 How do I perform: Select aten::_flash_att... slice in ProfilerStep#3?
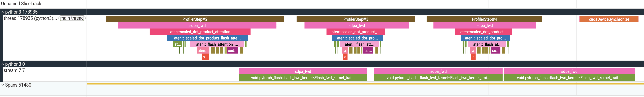coord(359,44)
